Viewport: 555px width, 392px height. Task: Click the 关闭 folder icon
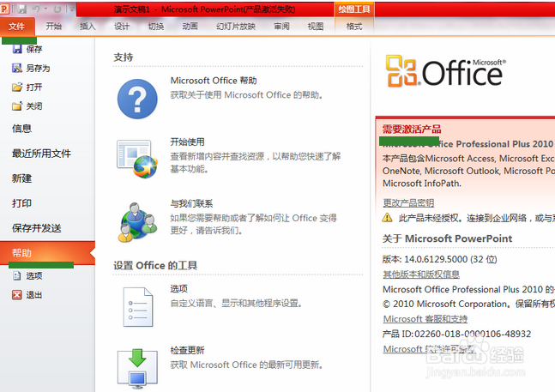pyautogui.click(x=17, y=106)
